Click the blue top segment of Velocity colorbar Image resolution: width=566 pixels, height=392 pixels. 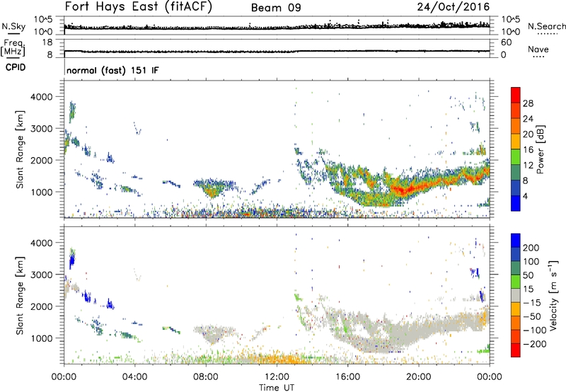pyautogui.click(x=516, y=241)
